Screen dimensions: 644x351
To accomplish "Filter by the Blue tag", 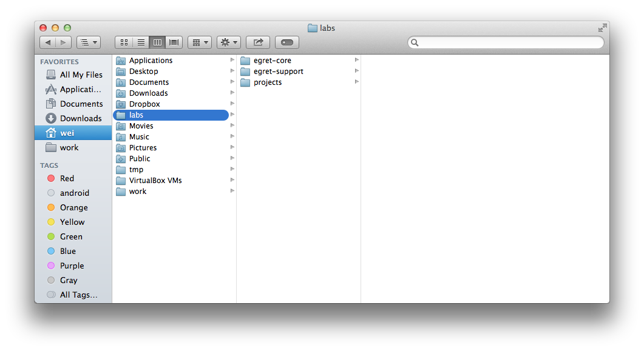I will point(74,252).
